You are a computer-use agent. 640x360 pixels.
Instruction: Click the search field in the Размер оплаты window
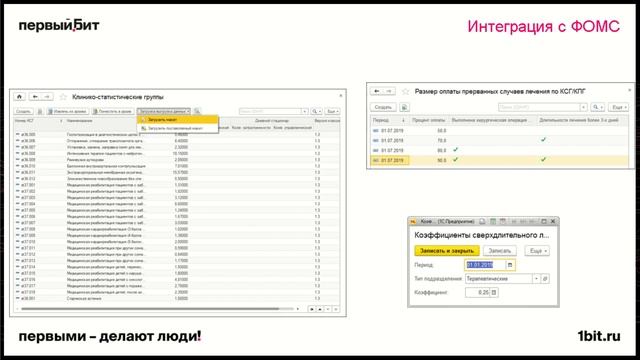click(x=539, y=107)
